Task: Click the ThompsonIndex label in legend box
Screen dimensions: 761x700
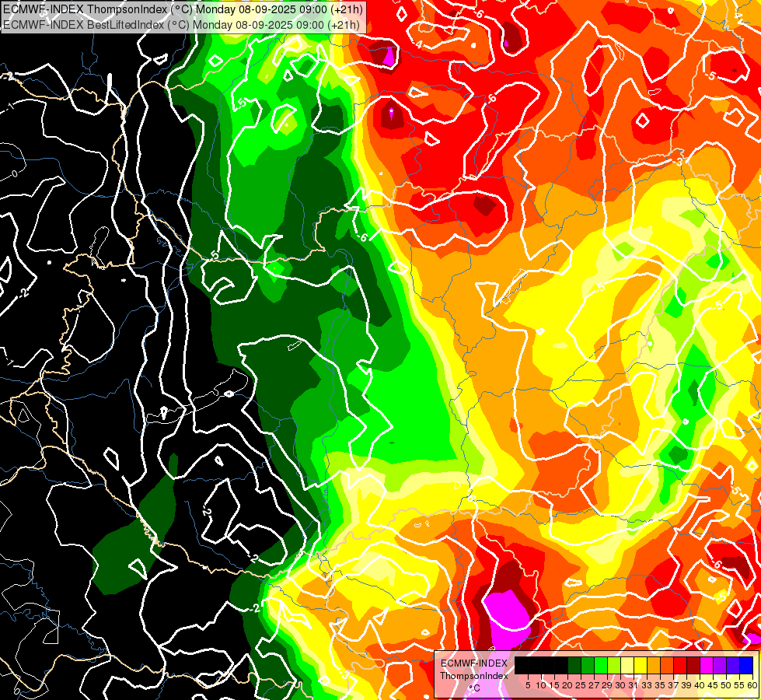Action: (x=474, y=676)
